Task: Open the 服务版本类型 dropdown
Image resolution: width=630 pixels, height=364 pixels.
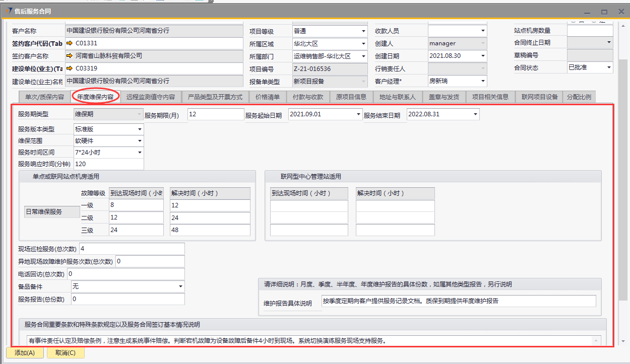Action: [x=139, y=129]
